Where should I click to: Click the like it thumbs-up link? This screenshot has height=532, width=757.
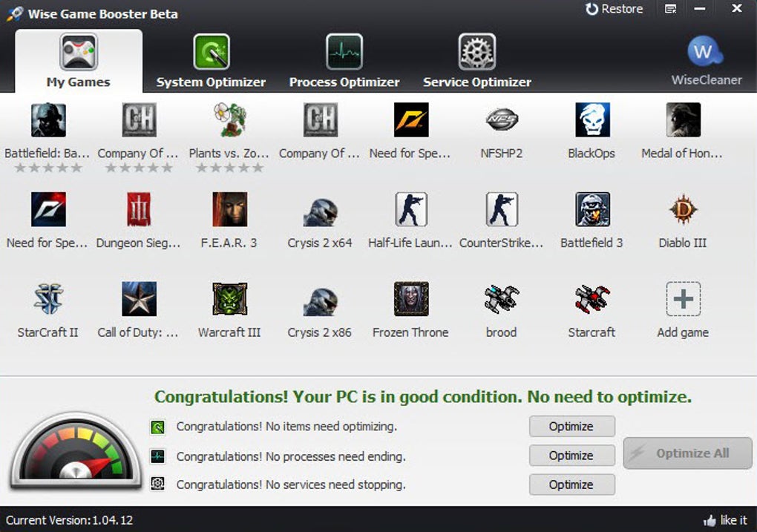coord(724,520)
